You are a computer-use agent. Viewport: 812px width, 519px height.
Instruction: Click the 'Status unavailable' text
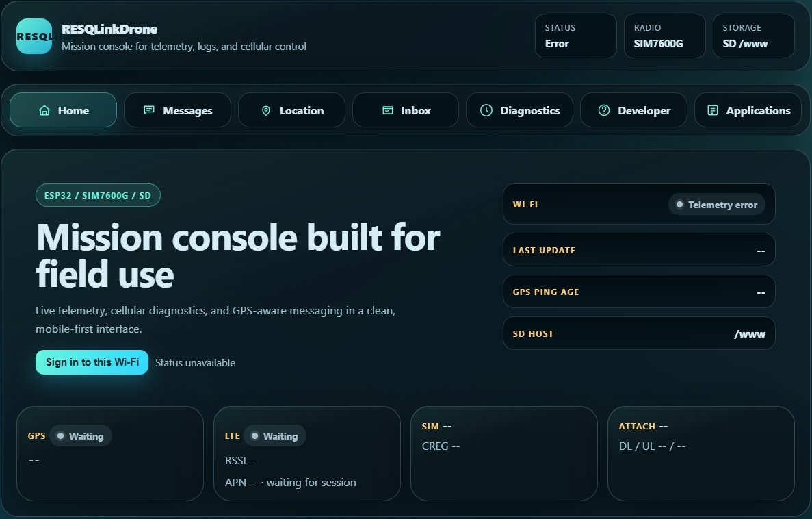coord(195,362)
